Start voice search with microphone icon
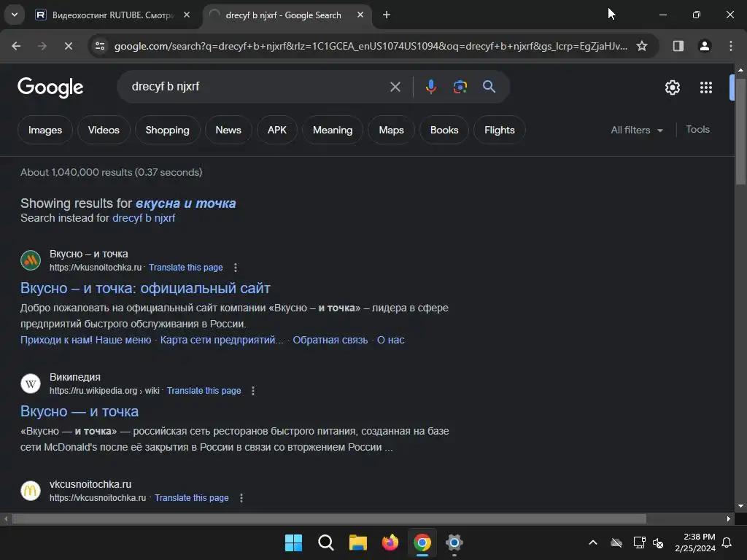 coord(430,87)
